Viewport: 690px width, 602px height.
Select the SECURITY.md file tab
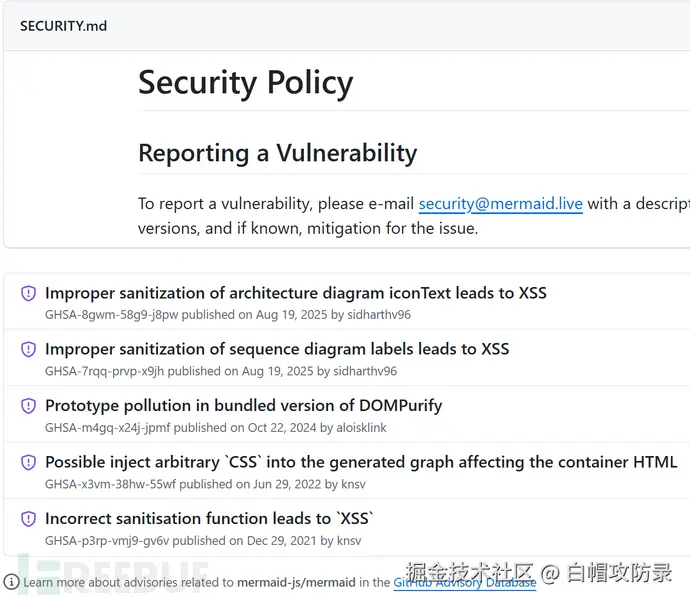(63, 25)
